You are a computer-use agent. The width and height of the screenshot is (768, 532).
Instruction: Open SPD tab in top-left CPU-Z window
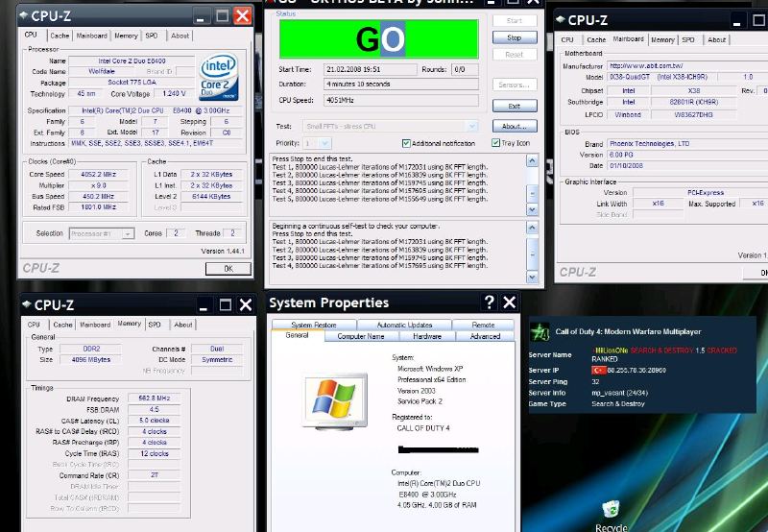152,36
